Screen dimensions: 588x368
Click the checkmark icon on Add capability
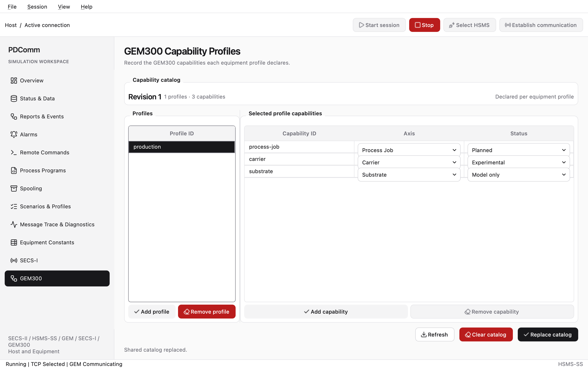tap(307, 312)
